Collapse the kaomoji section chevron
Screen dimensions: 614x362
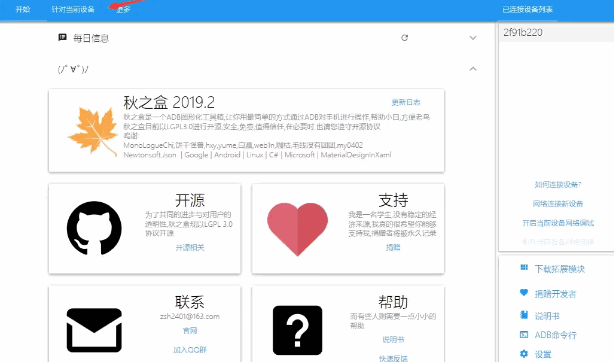473,69
